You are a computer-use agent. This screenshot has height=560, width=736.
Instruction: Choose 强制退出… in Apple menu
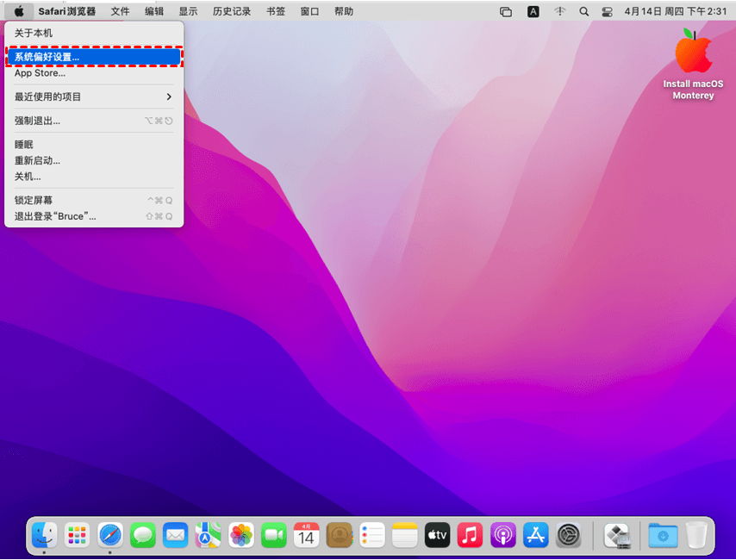coord(93,121)
